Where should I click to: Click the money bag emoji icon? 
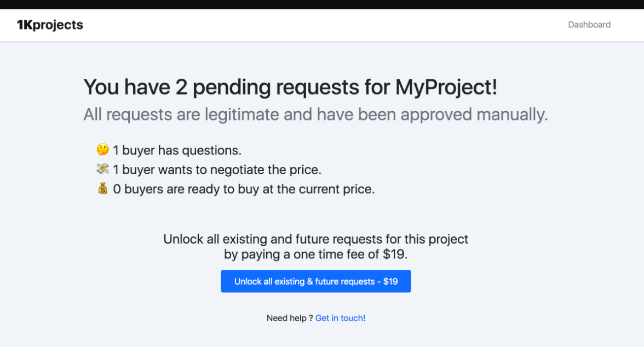pyautogui.click(x=103, y=188)
